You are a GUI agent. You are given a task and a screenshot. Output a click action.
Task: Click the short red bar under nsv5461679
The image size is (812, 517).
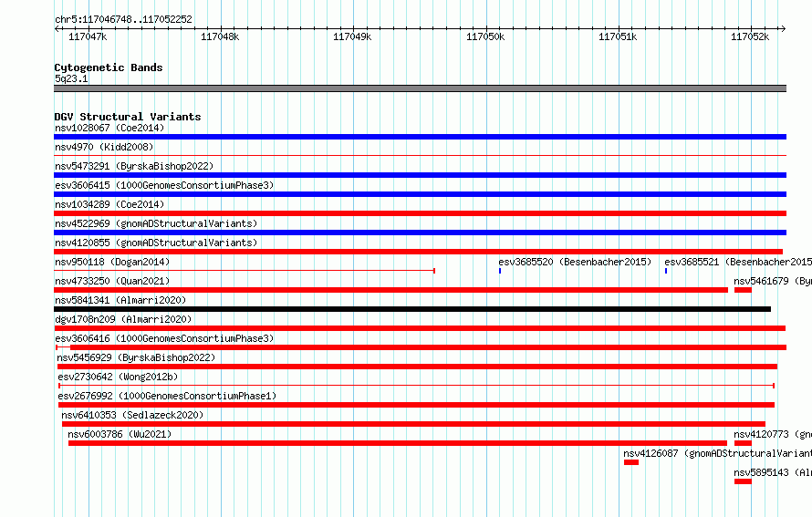point(743,290)
